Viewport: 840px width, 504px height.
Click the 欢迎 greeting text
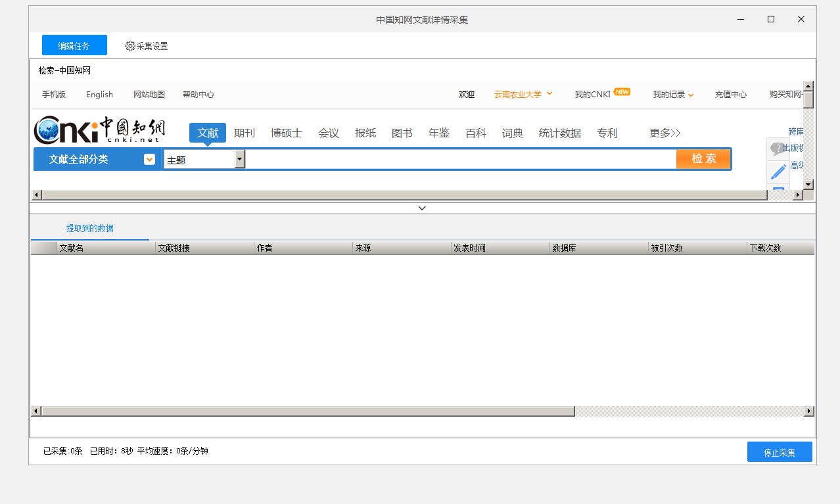pyautogui.click(x=467, y=95)
